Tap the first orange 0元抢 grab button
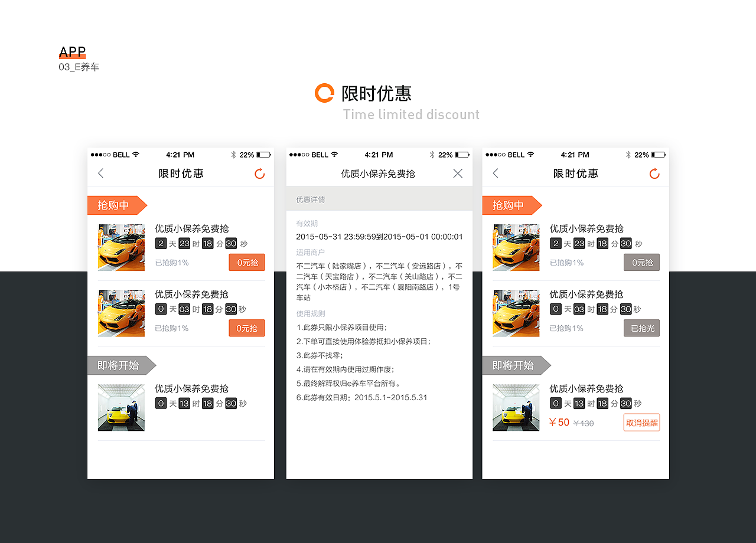This screenshot has height=543, width=756. 246,262
